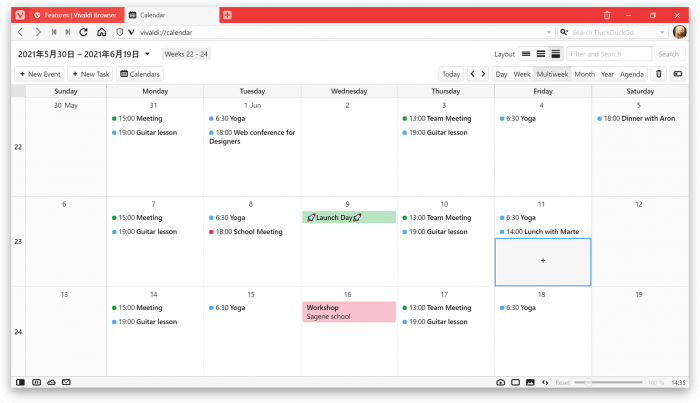Screen dimensions: 700x403
Task: Open the Launch Day event
Action: [349, 217]
